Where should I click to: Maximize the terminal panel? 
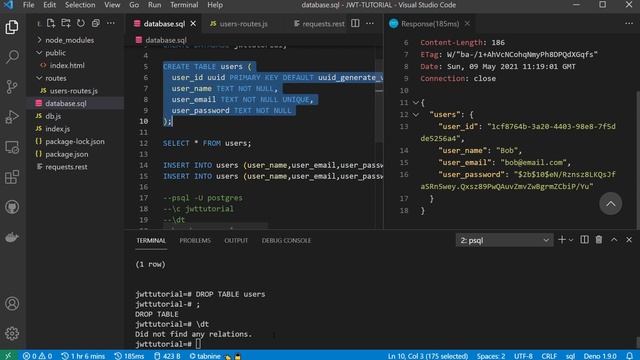click(614, 240)
